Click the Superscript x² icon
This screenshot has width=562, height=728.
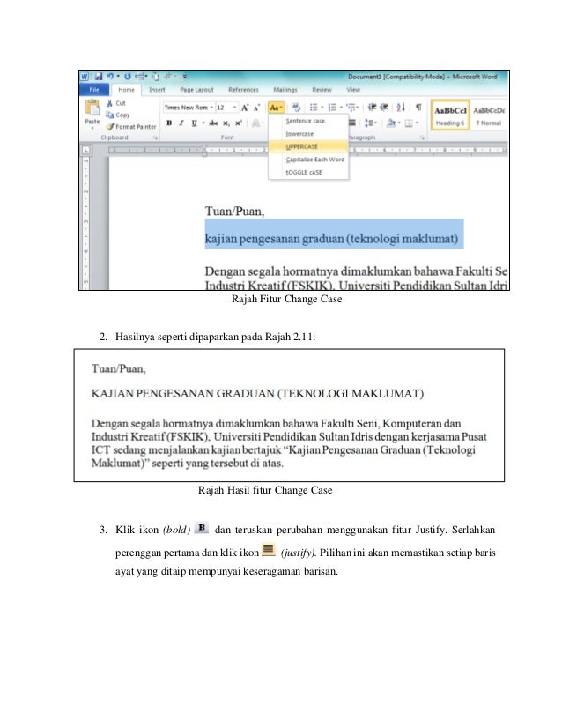(x=238, y=123)
